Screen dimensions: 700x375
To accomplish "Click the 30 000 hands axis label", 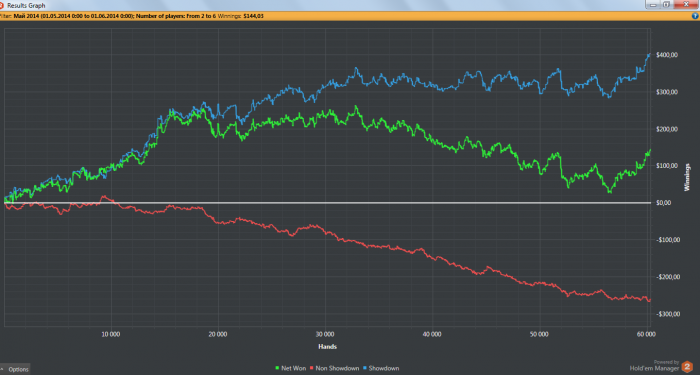I will [x=325, y=334].
